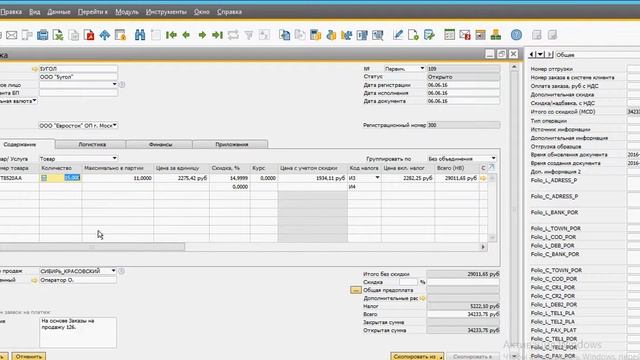The width and height of the screenshot is (640, 360).
Task: Switch to the Финансы tab
Action: [160, 144]
